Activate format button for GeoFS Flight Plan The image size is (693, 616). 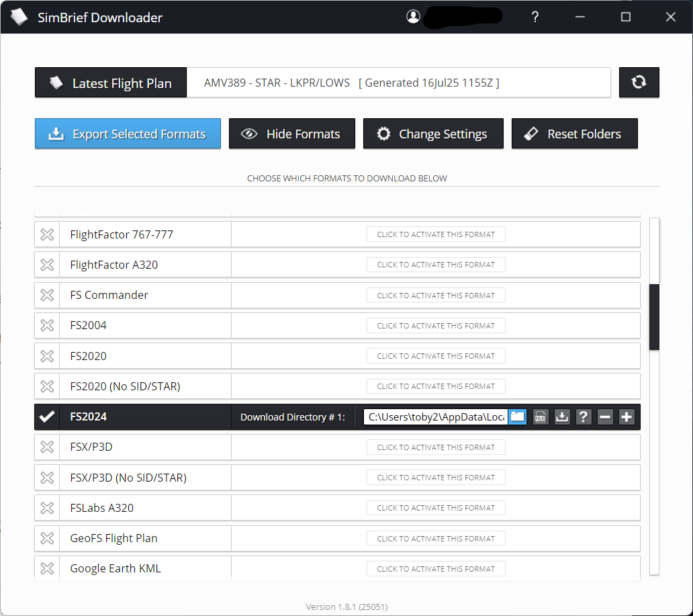tap(436, 539)
